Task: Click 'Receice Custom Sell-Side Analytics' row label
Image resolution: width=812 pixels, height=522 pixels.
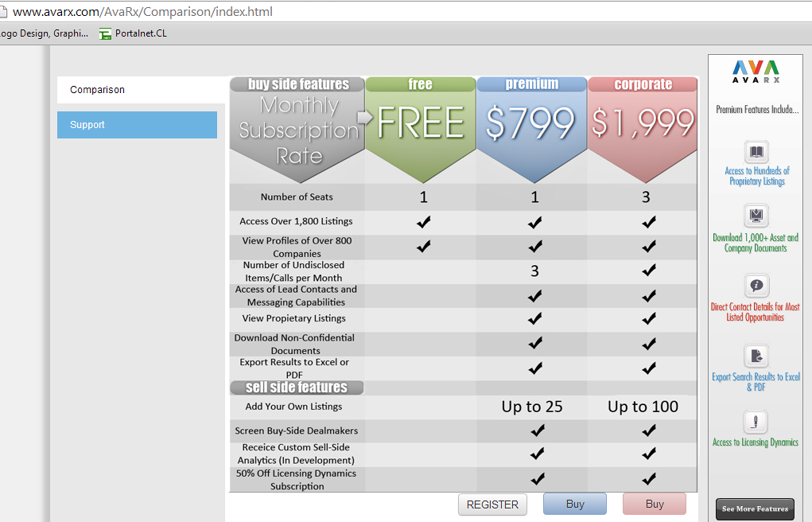Action: tap(296, 454)
